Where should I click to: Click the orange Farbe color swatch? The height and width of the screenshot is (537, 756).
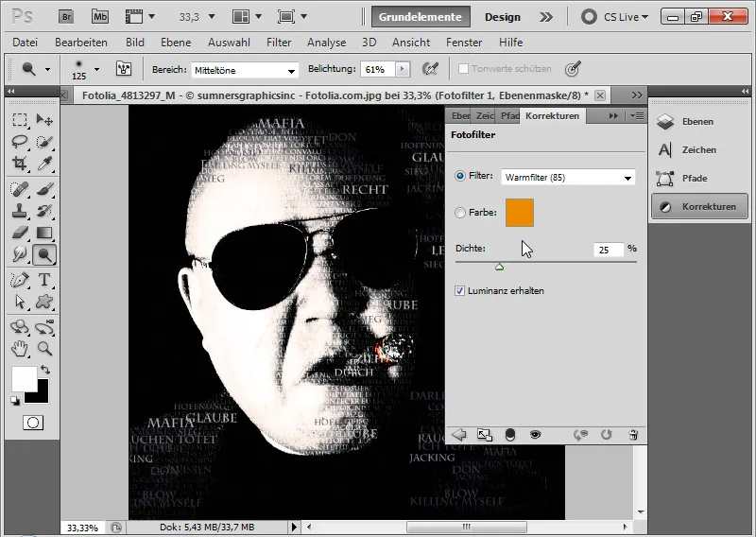519,213
